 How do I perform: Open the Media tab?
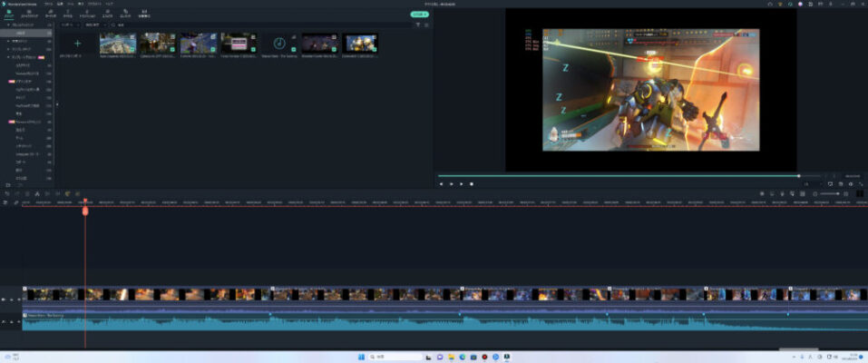coord(9,14)
